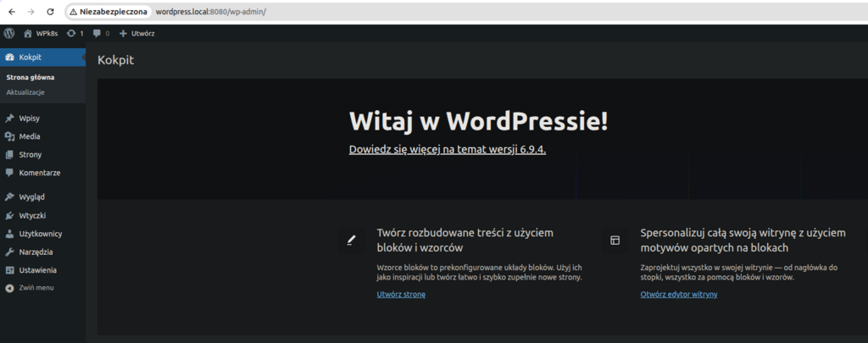Viewport: 868px width, 343px height.
Task: Click the Ustawienia settings icon
Action: tap(9, 270)
